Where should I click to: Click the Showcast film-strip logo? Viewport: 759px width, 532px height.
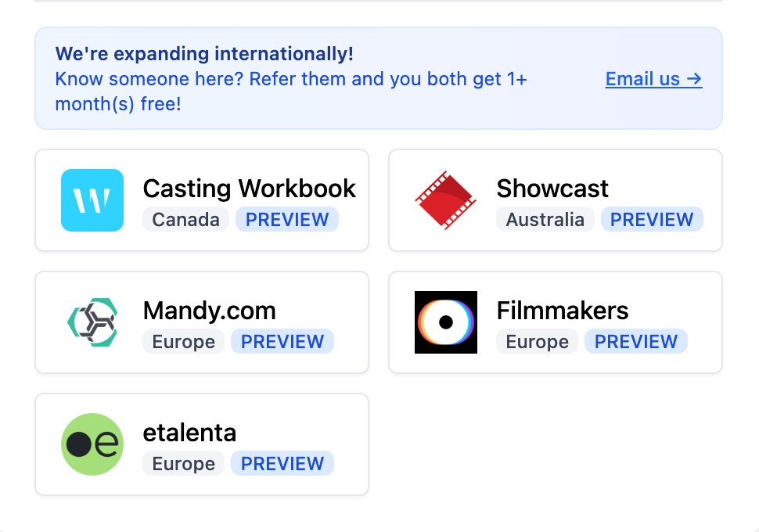click(445, 200)
